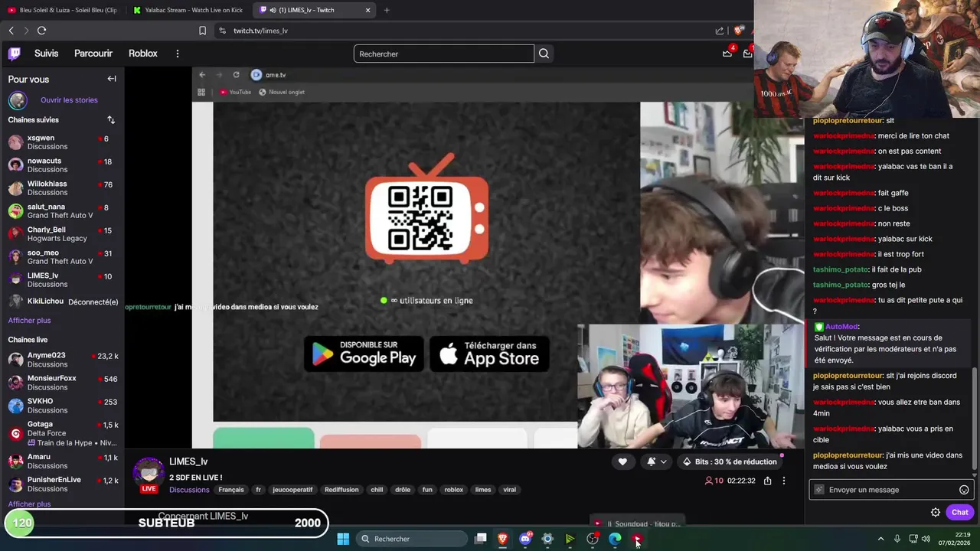Switch to the Yalabac Stream Kick tab
The width and height of the screenshot is (980, 551).
(x=188, y=10)
